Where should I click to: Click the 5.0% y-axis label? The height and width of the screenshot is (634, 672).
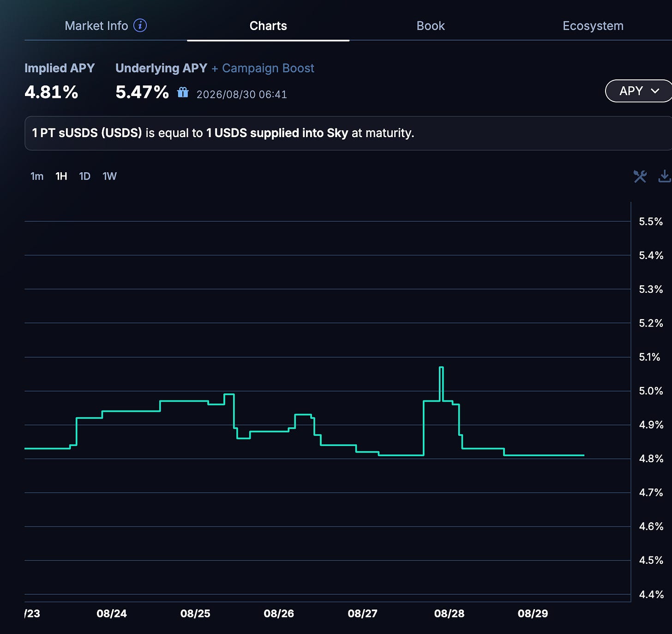[x=651, y=391]
